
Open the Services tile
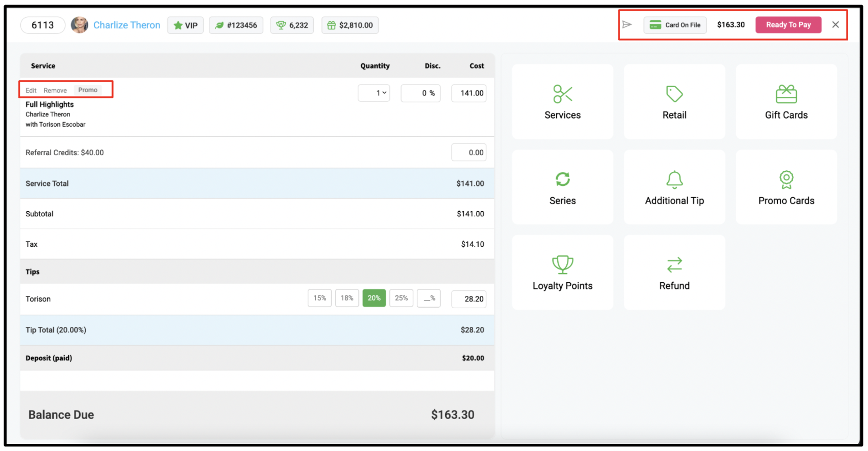[562, 101]
